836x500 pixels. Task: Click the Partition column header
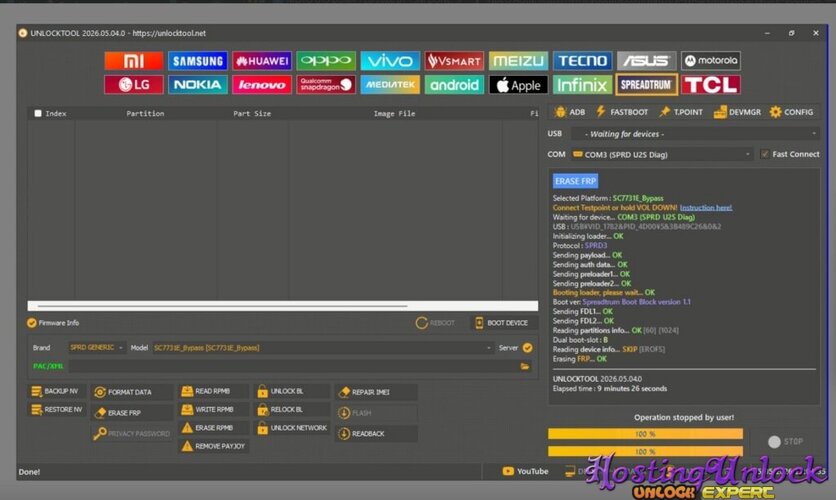pos(145,114)
